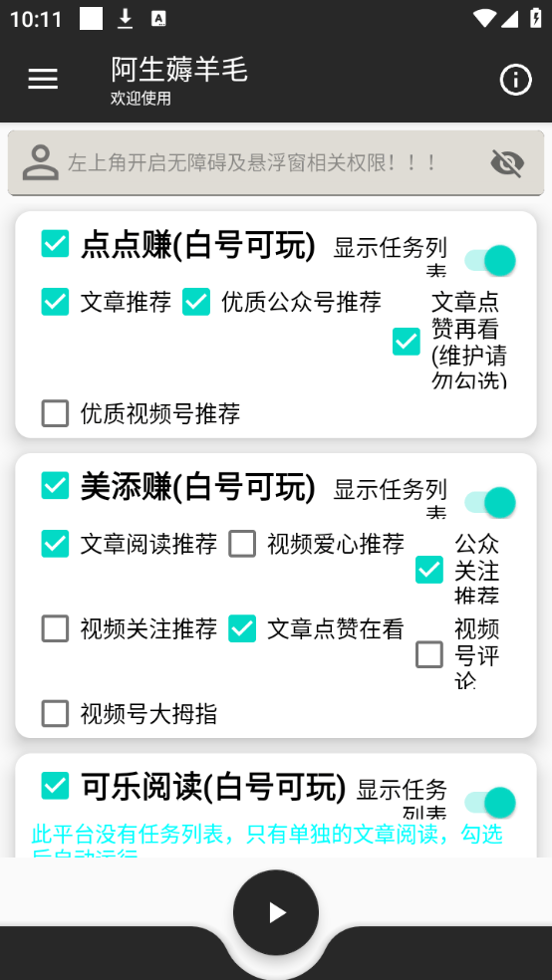Uncheck the 点点赚 platform checkbox
The width and height of the screenshot is (552, 980).
(x=55, y=243)
